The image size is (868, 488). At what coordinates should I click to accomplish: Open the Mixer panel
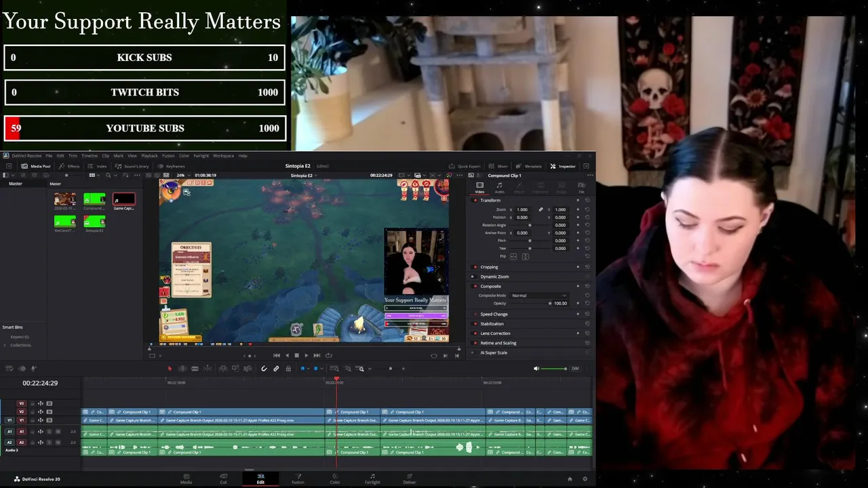pyautogui.click(x=498, y=166)
